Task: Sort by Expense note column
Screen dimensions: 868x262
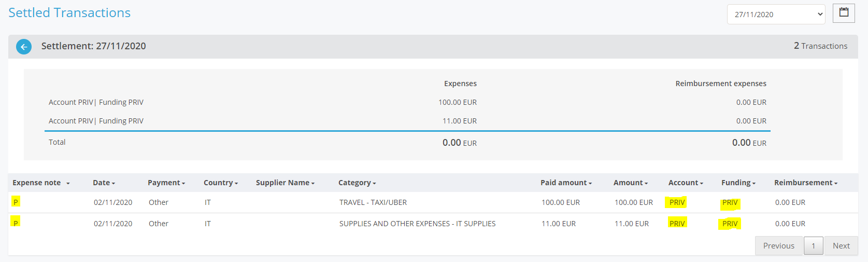Action: click(x=41, y=183)
